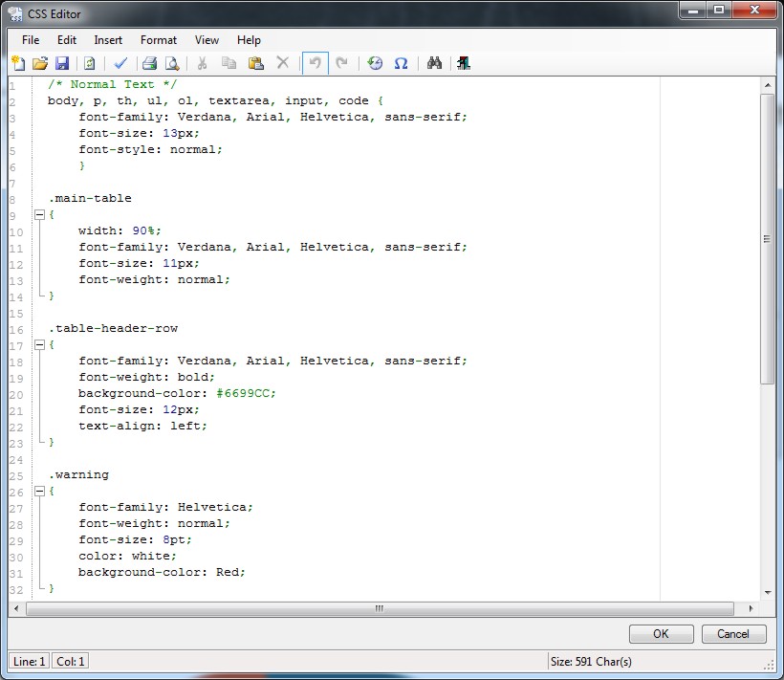Click the vertical scrollbar thumb
Image resolution: width=784 pixels, height=680 pixels.
pos(767,239)
